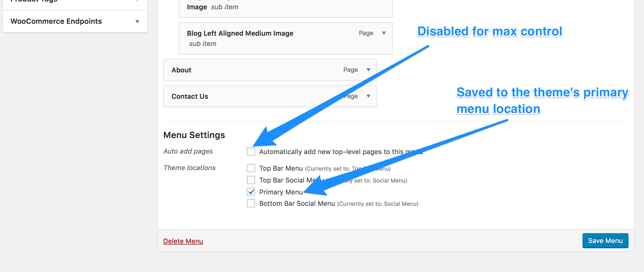
Task: Select the Contact Us menu item title
Action: [190, 96]
